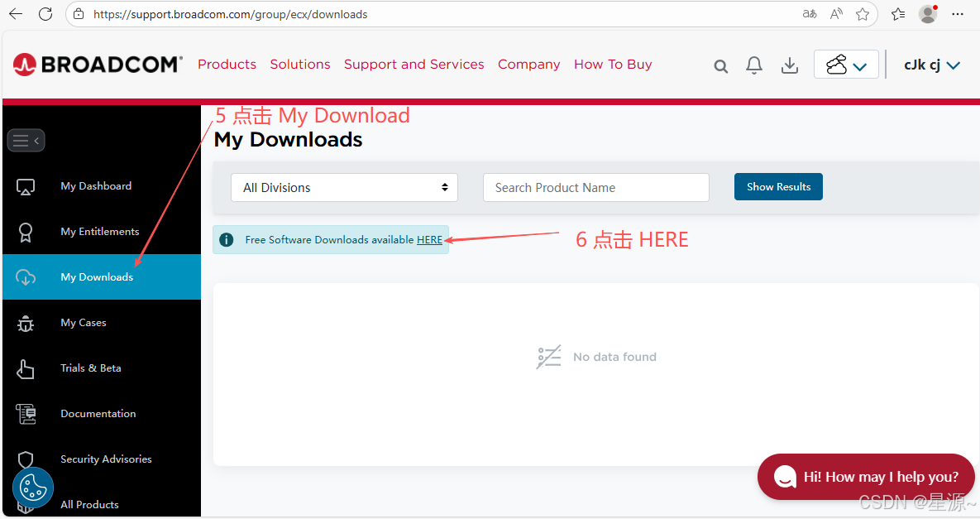Viewport: 980px width, 519px height.
Task: Open the site search magnifier icon
Action: click(720, 65)
